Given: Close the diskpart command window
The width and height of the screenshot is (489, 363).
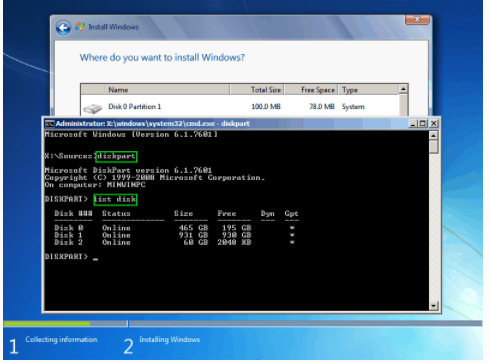Looking at the screenshot, I should click(433, 124).
